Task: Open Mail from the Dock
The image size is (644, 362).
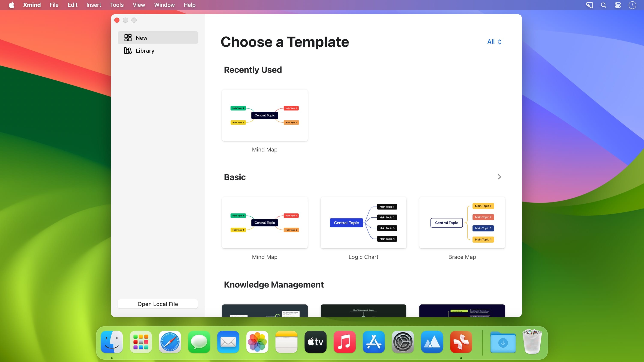Action: pyautogui.click(x=228, y=342)
